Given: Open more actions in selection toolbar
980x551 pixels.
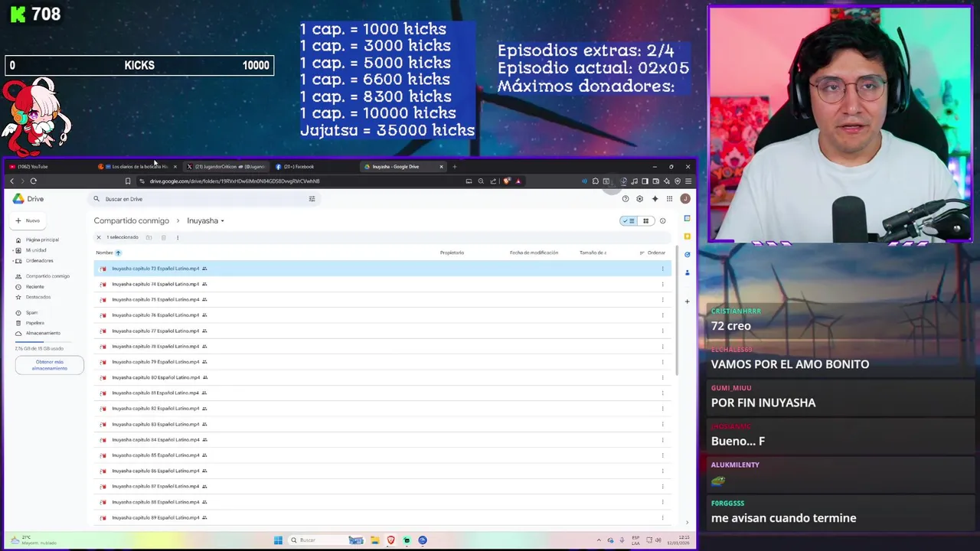Looking at the screenshot, I should (178, 237).
